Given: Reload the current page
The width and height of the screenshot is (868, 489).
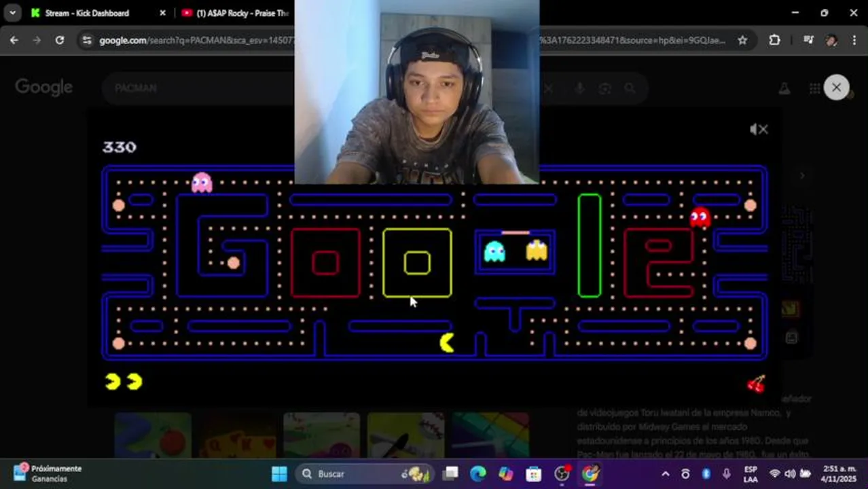Looking at the screenshot, I should pyautogui.click(x=60, y=40).
